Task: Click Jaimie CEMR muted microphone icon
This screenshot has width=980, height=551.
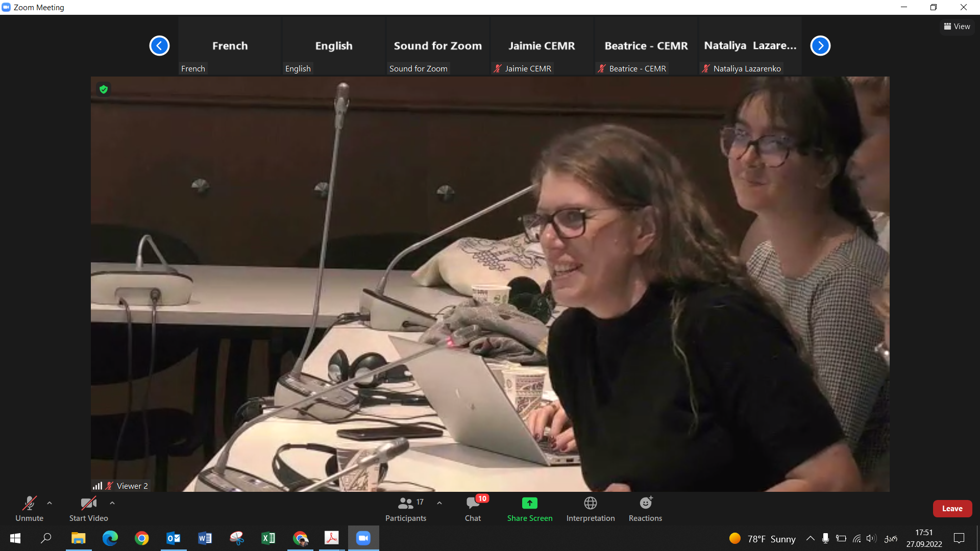Action: pos(498,68)
